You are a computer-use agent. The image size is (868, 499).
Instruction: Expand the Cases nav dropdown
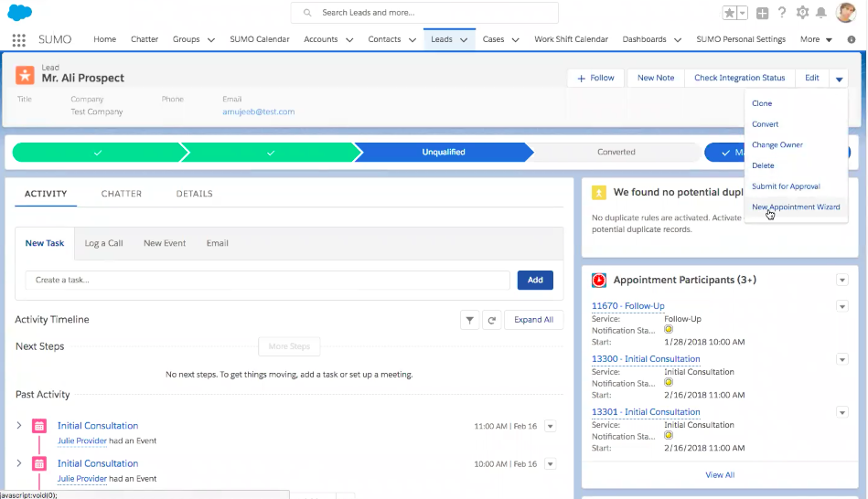pyautogui.click(x=515, y=40)
